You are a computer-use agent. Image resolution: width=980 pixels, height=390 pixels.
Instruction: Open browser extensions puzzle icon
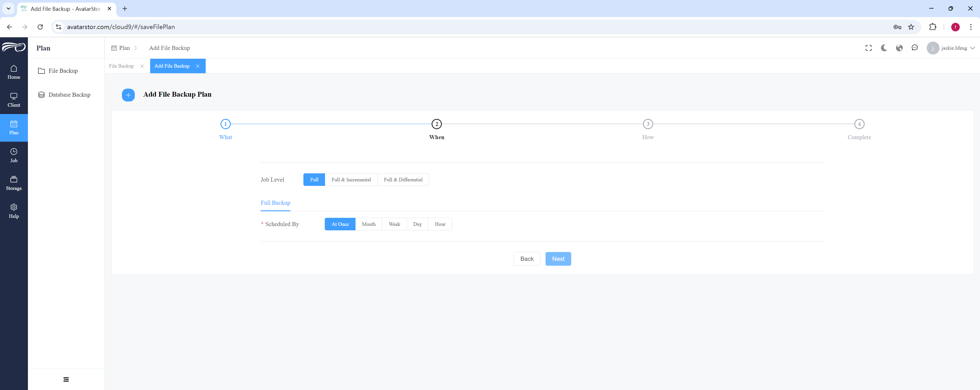coord(932,27)
